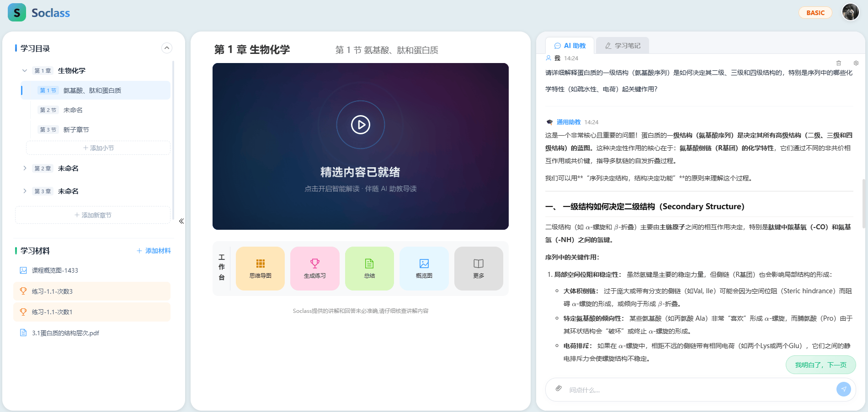Play the featured content video
This screenshot has height=412, width=868.
(x=361, y=124)
